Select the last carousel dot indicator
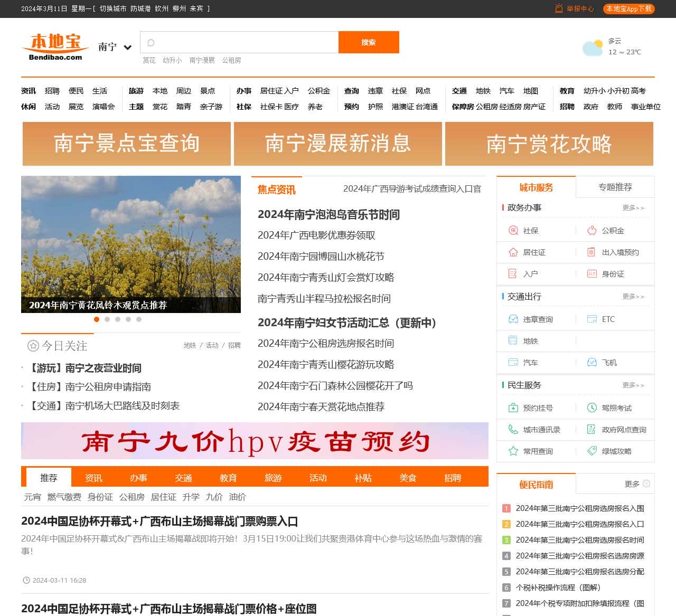Image resolution: width=676 pixels, height=616 pixels. pos(139,319)
